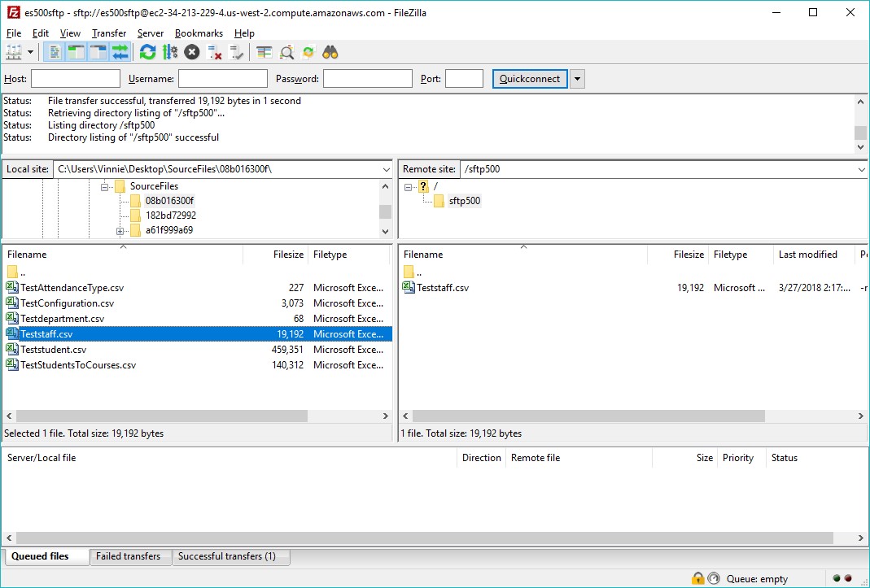This screenshot has width=870, height=588.
Task: Open directory listing filters dialog
Action: pyautogui.click(x=264, y=53)
